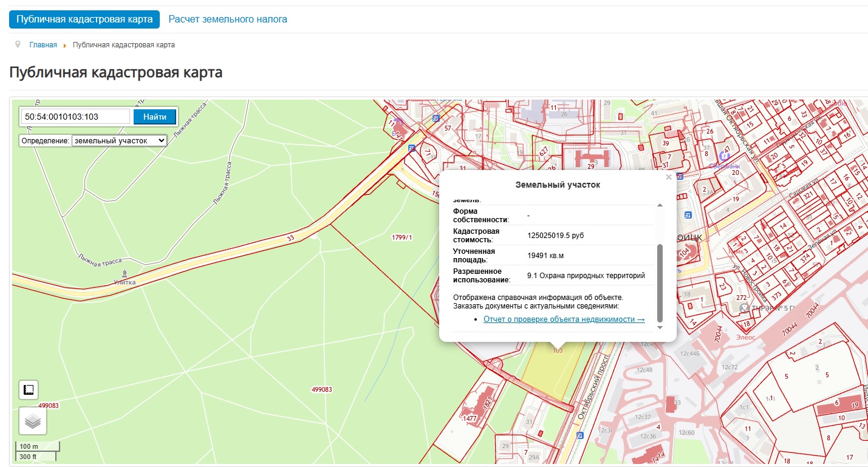Open the map layers switcher
868x467 pixels.
click(33, 421)
